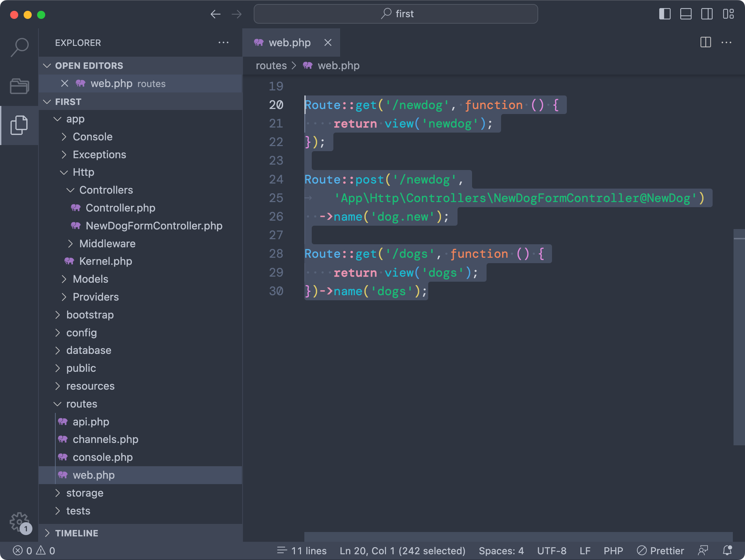Screen dimensions: 745x560
Task: Click the split editor right icon
Action: pyautogui.click(x=706, y=43)
